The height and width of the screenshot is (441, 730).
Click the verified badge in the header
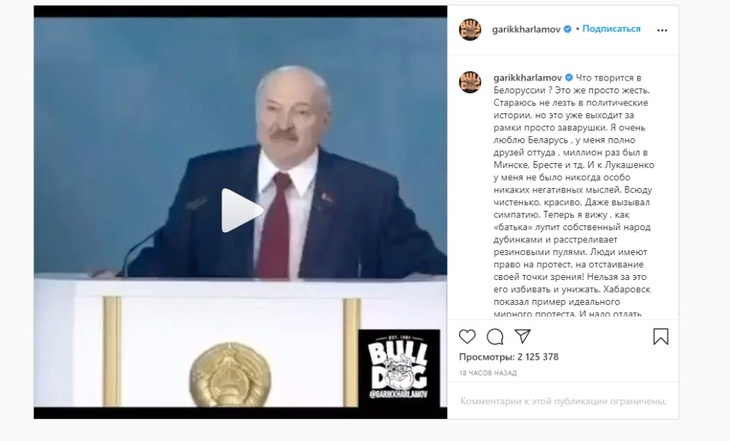(x=568, y=29)
